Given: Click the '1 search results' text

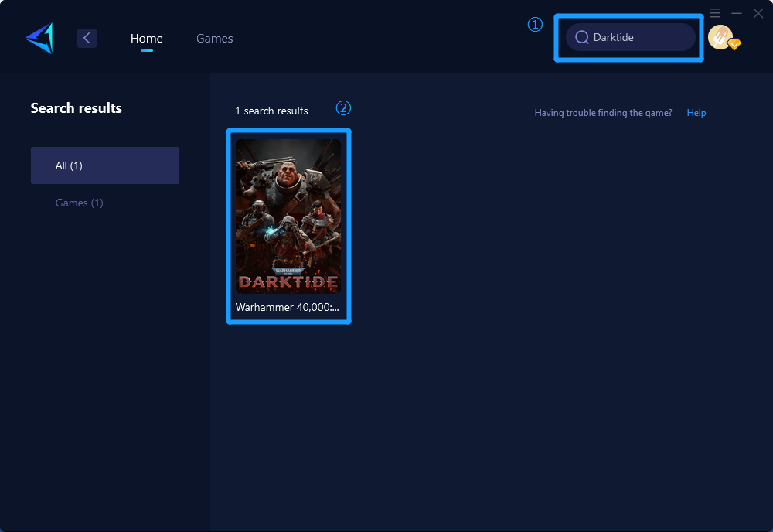Looking at the screenshot, I should click(271, 111).
